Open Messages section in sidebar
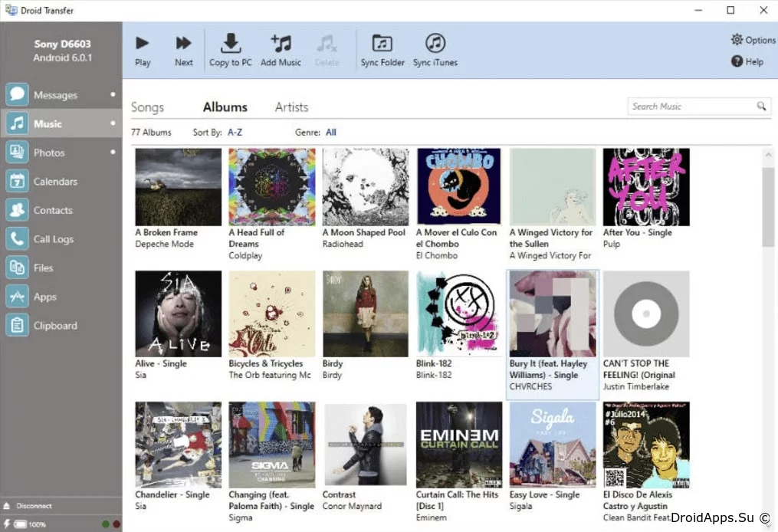Viewport: 778px width, 532px height. 61,94
